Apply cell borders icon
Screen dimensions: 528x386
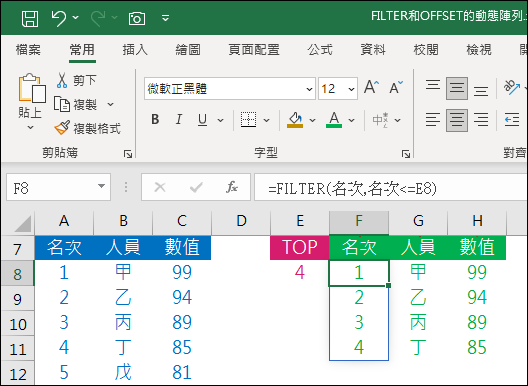[249, 120]
